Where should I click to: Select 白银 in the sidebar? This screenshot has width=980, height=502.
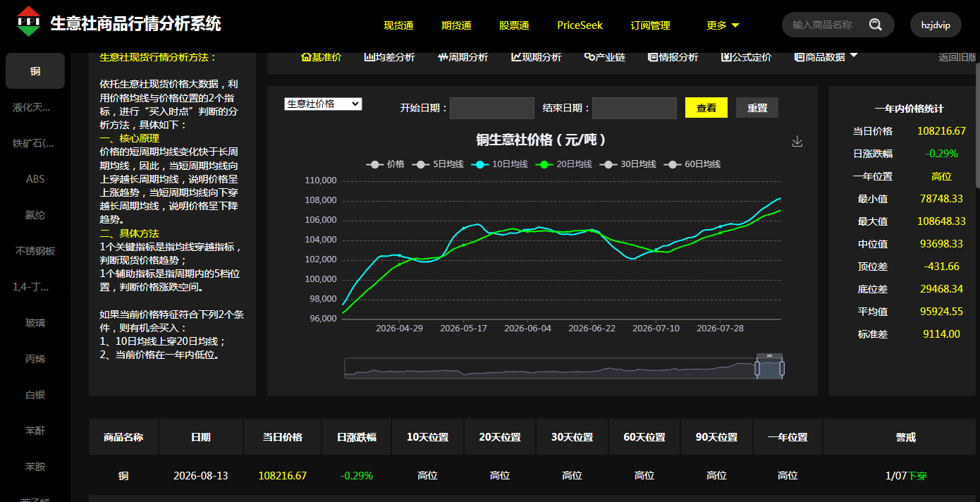(x=35, y=395)
